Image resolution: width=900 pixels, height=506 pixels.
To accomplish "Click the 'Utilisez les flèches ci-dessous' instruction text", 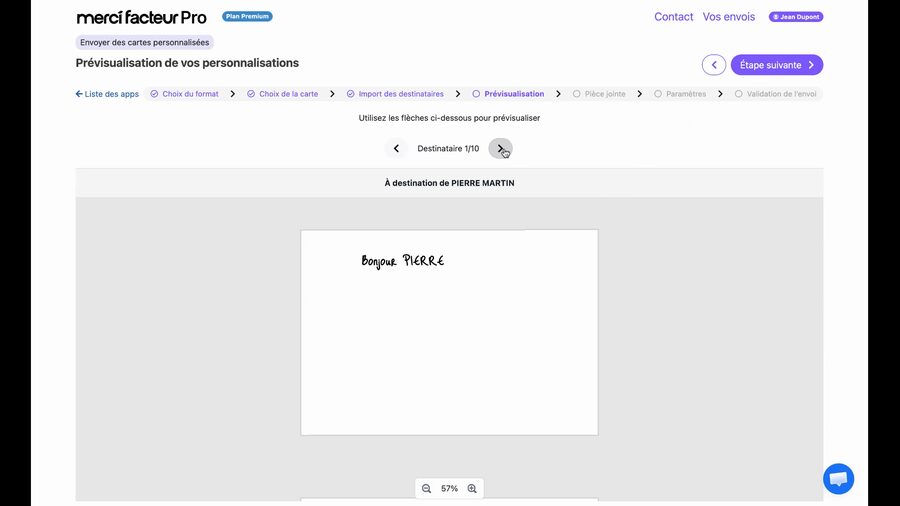I will tap(449, 118).
